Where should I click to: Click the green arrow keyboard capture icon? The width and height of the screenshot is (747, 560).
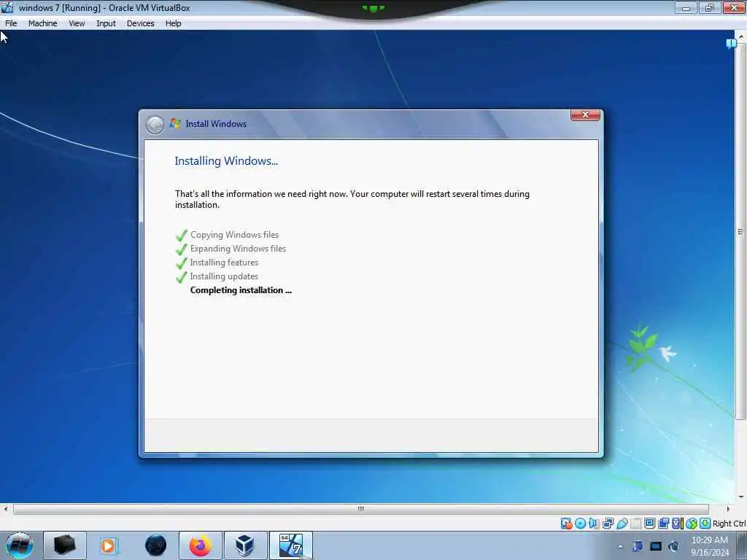[x=705, y=524]
